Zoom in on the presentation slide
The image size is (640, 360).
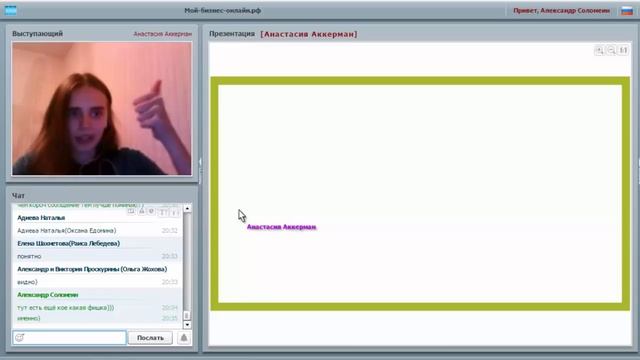pos(599,50)
